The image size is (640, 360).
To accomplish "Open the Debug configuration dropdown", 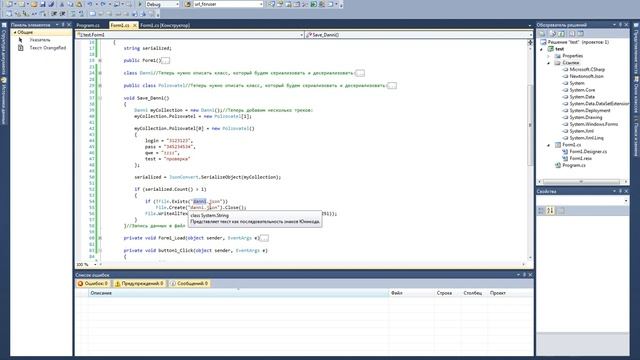I will click(x=177, y=4).
